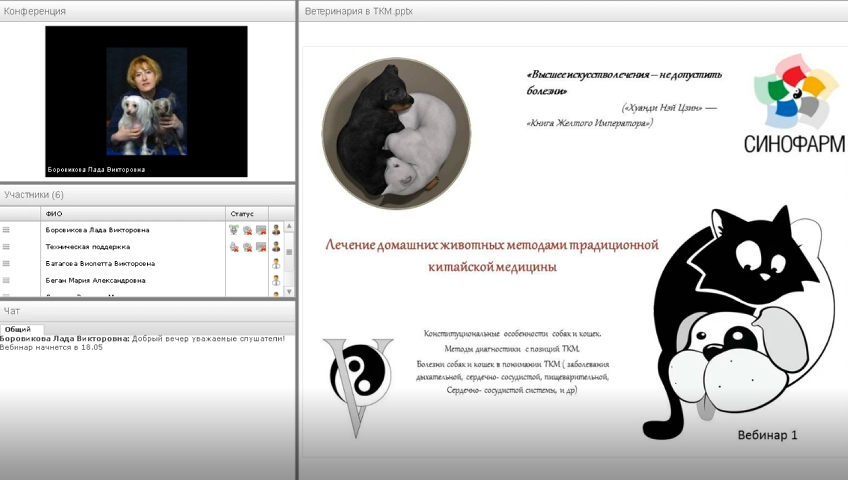Viewport: 848px width, 480px height.
Task: Click role avatar icon for Беган Мария Александровна
Action: pos(276,281)
